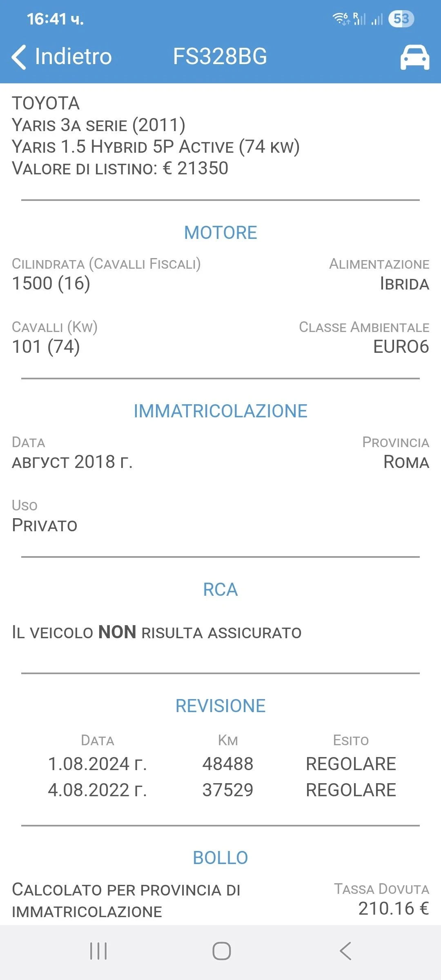This screenshot has width=441, height=980.
Task: Tap the clock in status bar
Action: 55,19
